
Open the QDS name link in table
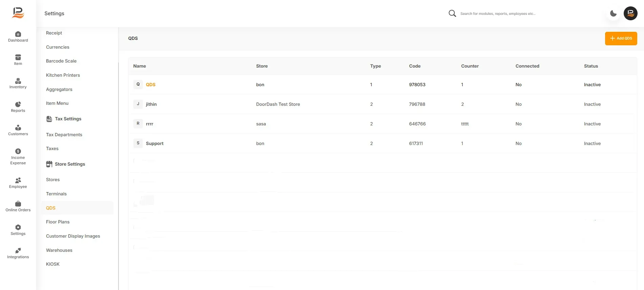click(x=151, y=85)
